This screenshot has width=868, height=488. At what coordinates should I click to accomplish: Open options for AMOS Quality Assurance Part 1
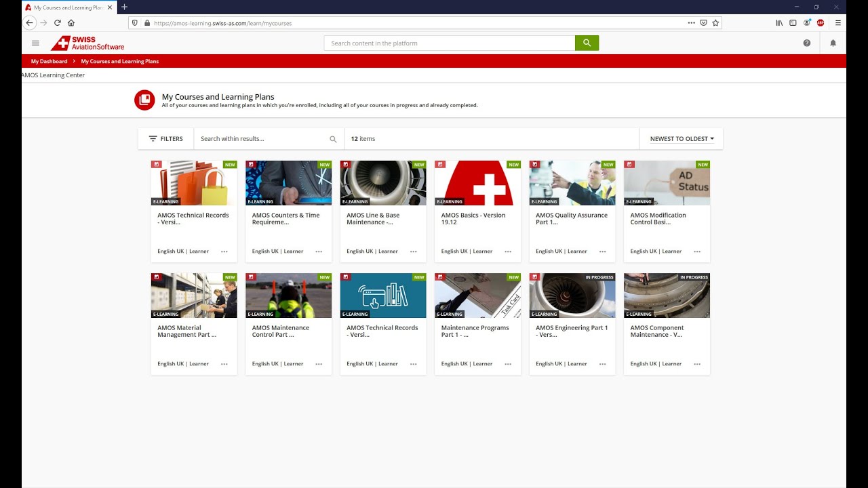(x=603, y=251)
